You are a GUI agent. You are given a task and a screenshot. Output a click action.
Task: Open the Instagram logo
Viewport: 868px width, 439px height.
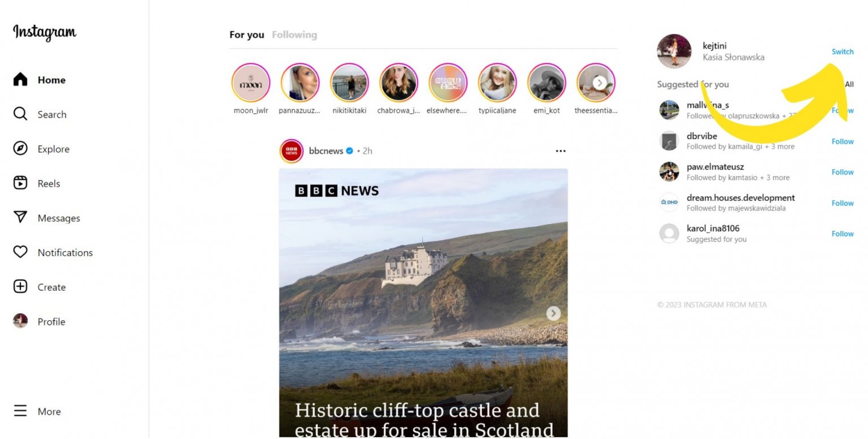(x=45, y=32)
